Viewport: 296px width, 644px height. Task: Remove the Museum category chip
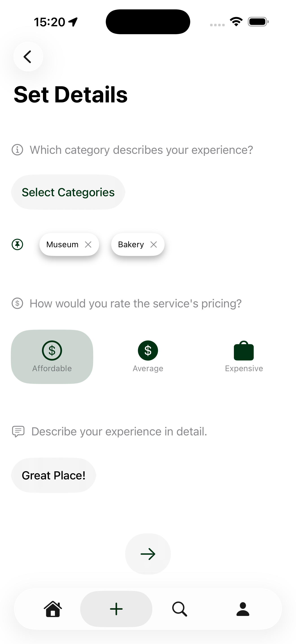pos(88,245)
